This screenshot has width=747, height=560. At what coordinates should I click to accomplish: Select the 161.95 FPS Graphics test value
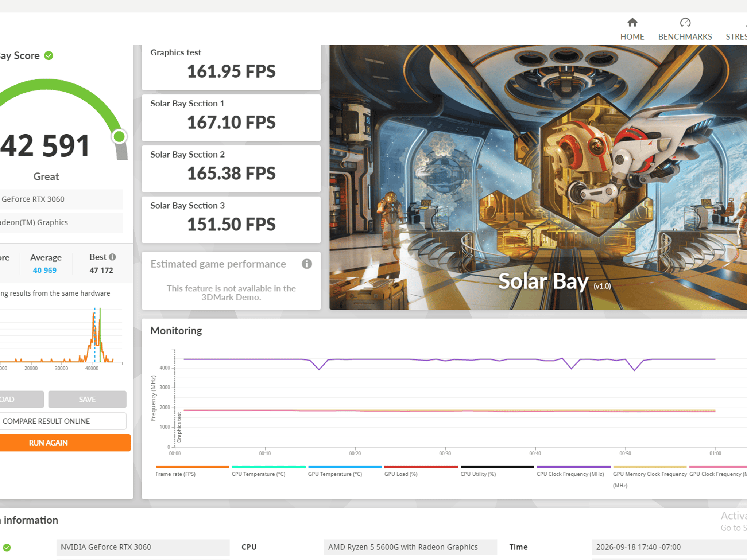[x=231, y=71]
